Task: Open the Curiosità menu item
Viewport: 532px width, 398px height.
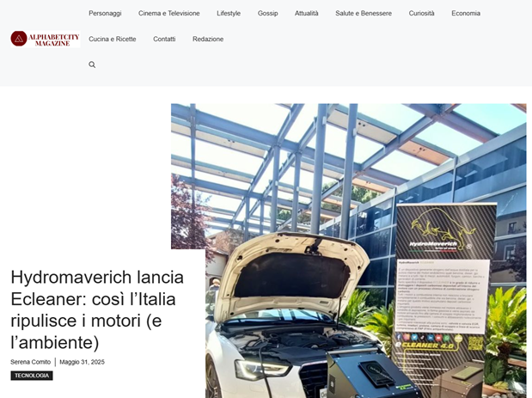Action: 421,13
